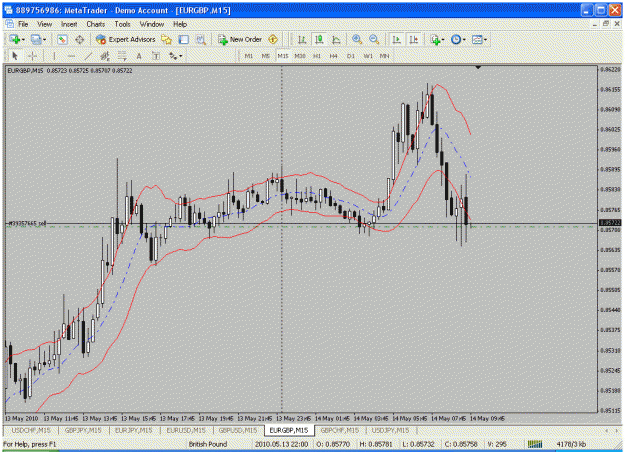Select the Text Label tool
This screenshot has height=452, width=625.
156,56
